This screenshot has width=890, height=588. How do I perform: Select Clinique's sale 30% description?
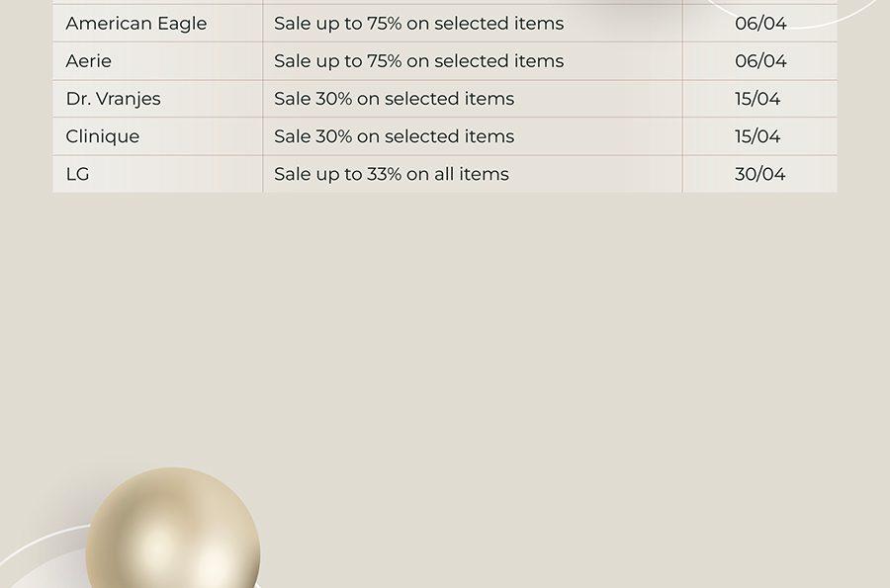click(x=394, y=136)
